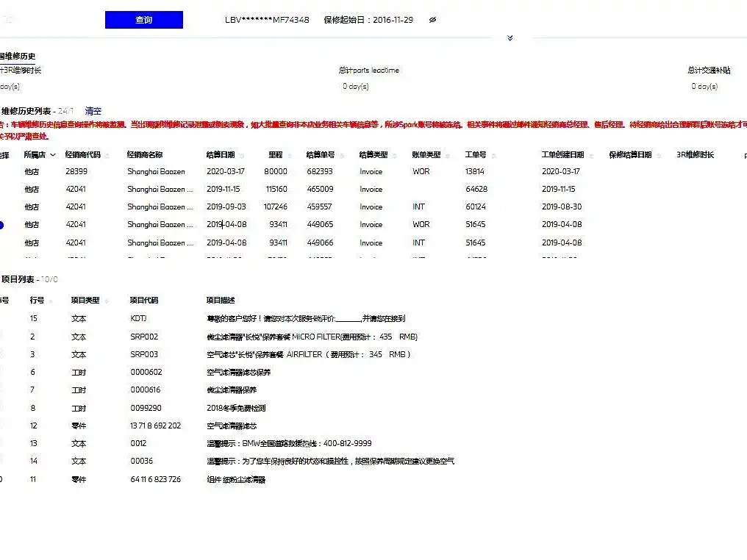Sort by the 结算类型 column sort icon
This screenshot has width=747, height=560.
395,155
